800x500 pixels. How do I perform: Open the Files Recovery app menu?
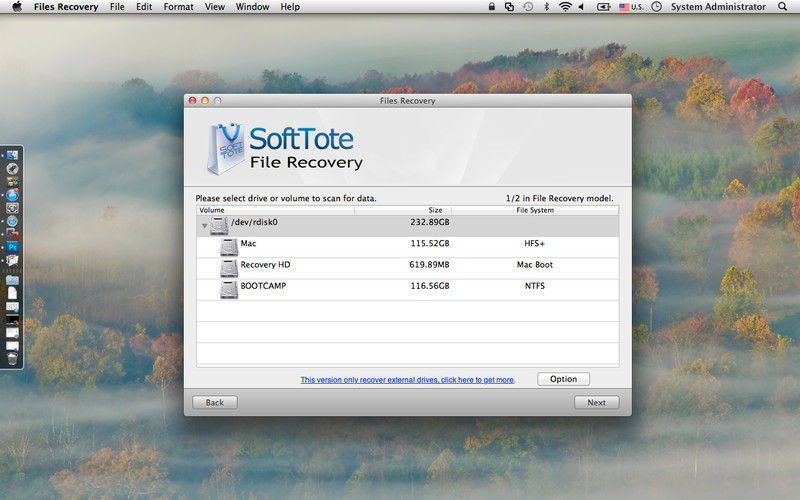click(66, 7)
